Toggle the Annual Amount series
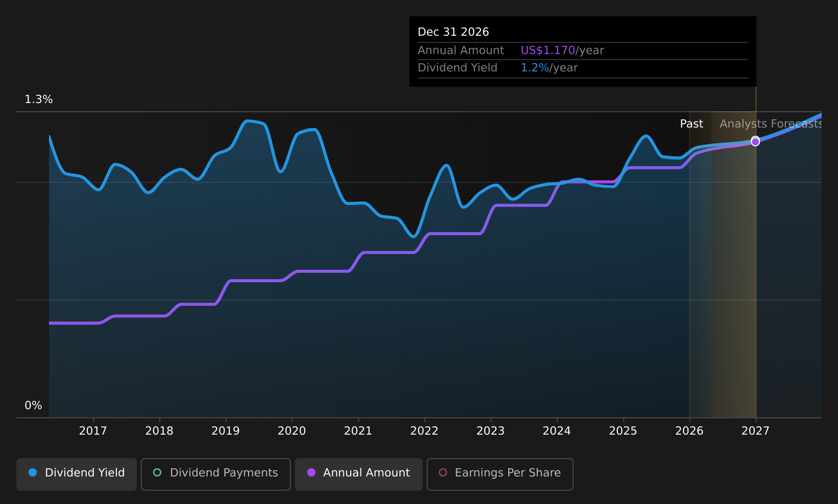The image size is (838, 504). 359,474
